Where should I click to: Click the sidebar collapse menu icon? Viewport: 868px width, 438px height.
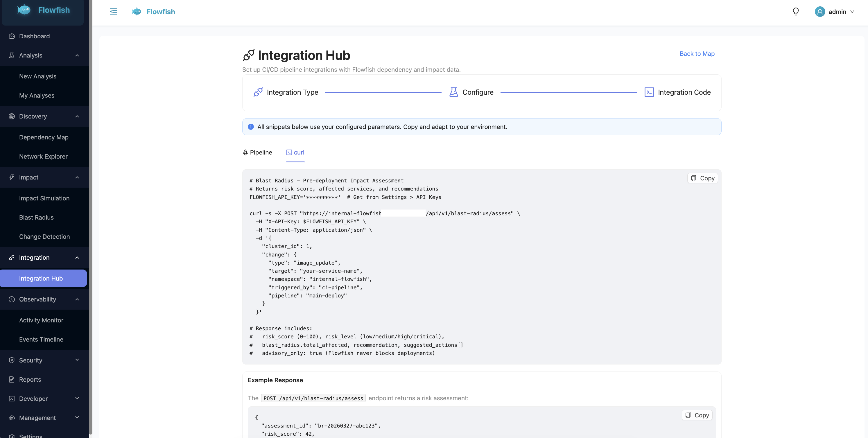pyautogui.click(x=113, y=11)
